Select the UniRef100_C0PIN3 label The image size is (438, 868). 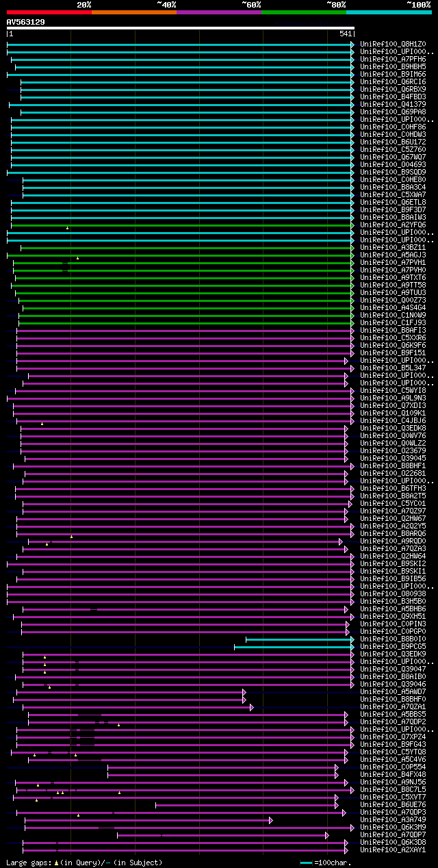click(x=393, y=624)
